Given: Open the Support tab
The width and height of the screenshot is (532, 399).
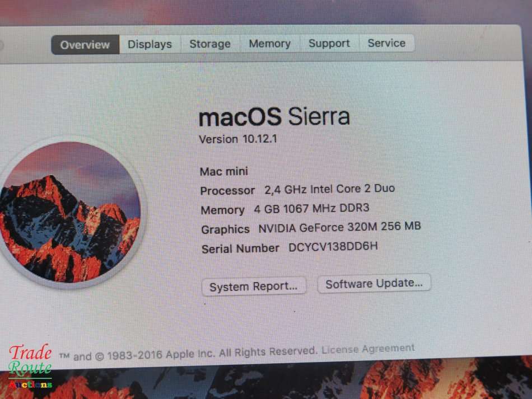Looking at the screenshot, I should click(x=329, y=44).
